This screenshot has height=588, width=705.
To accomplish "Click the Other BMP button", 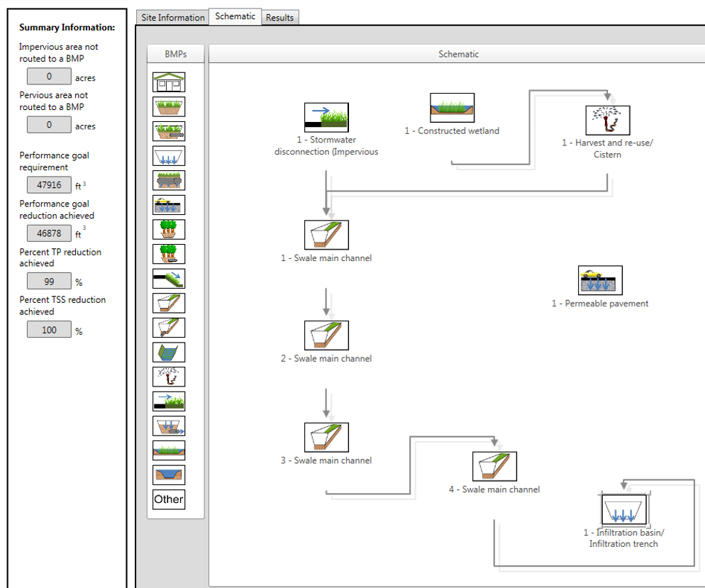I will coord(168,499).
